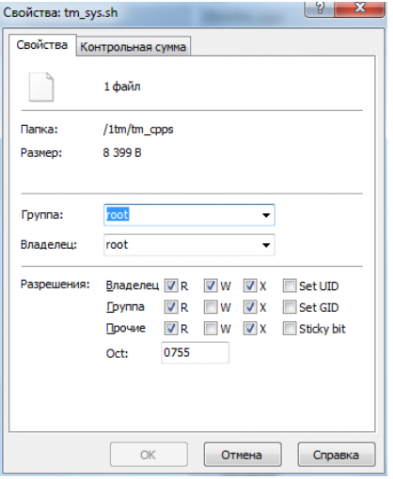393x479 pixels.
Task: Click inside the Владелец combo box text
Action: (182, 245)
